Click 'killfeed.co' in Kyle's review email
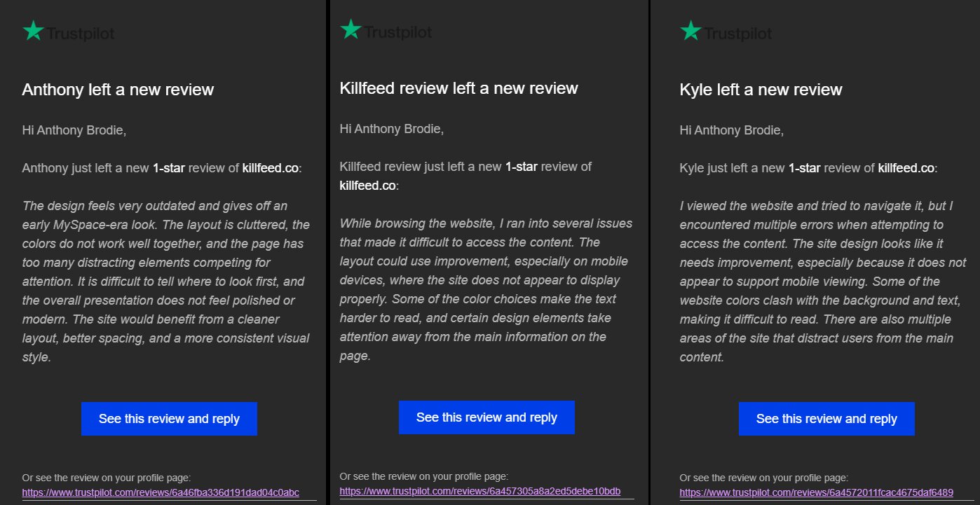 906,168
